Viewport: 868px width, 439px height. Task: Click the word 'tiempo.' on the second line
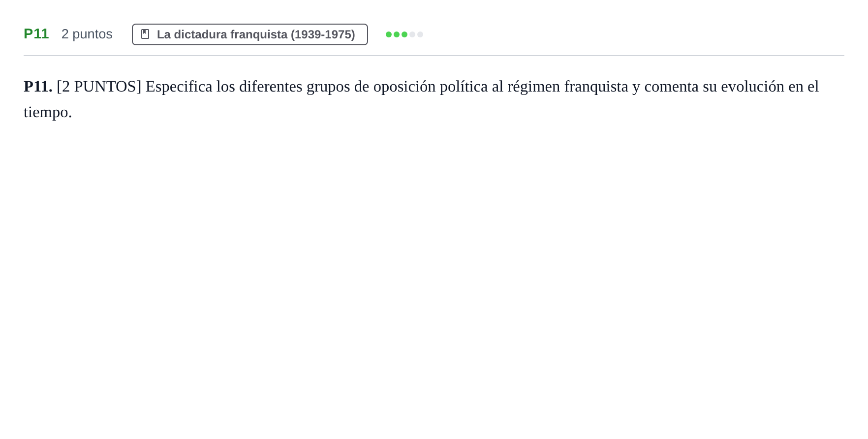point(48,112)
